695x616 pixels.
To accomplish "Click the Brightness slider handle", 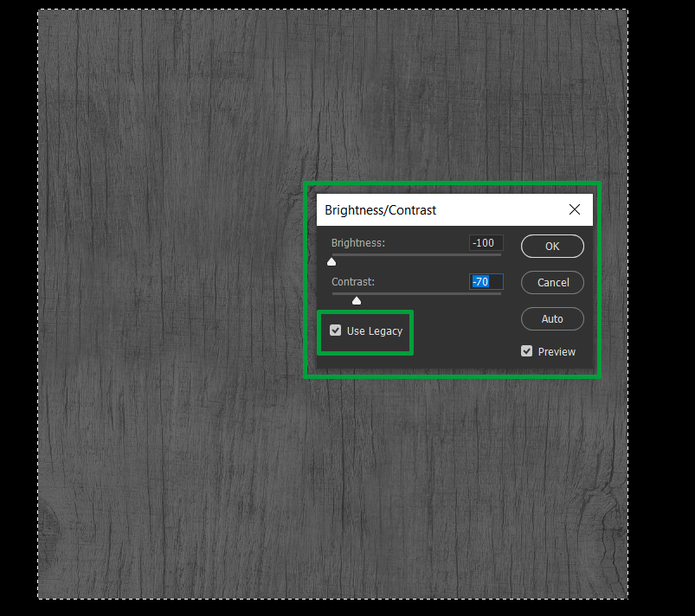I will (331, 262).
